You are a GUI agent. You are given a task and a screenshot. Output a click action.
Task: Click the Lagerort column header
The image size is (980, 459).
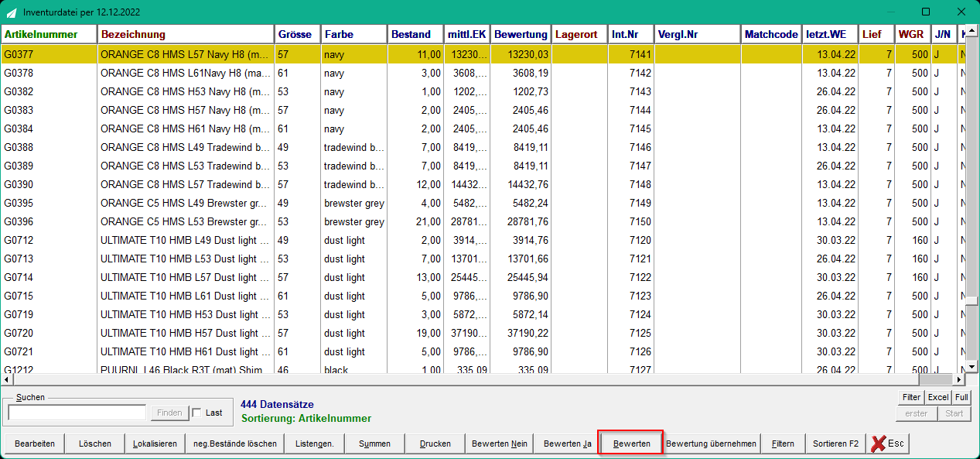[579, 35]
